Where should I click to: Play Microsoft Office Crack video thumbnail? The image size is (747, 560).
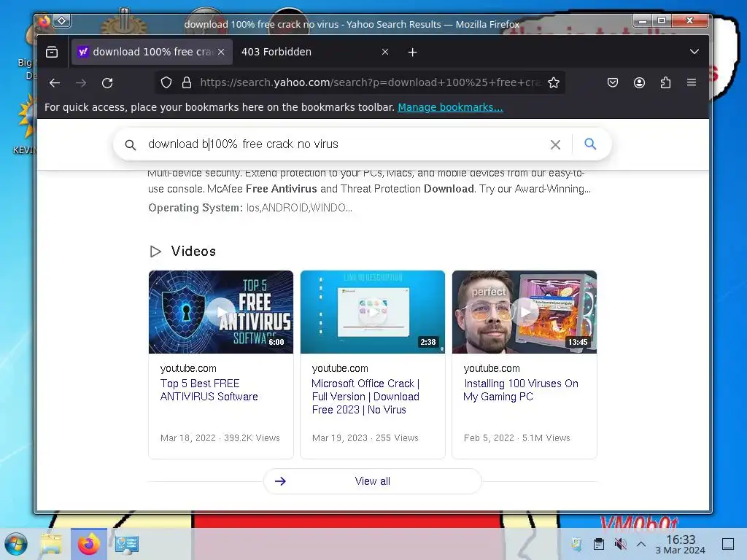point(373,312)
